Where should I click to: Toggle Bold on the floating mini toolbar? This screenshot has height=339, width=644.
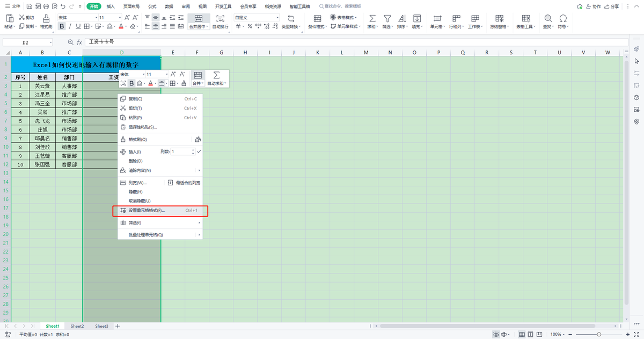[131, 83]
